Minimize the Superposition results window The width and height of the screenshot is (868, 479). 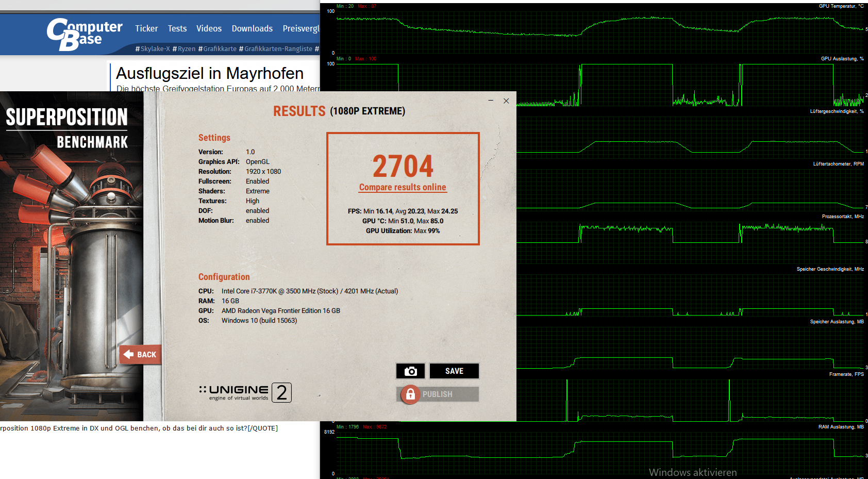click(x=491, y=101)
